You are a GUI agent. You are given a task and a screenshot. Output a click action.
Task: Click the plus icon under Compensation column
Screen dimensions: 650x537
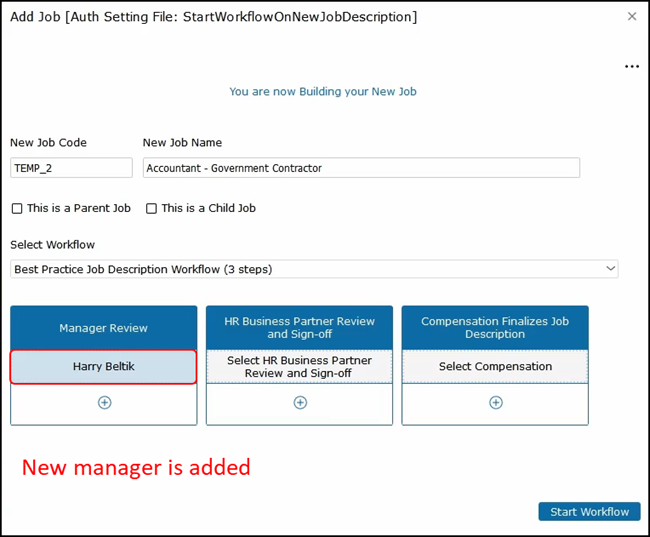coord(495,403)
